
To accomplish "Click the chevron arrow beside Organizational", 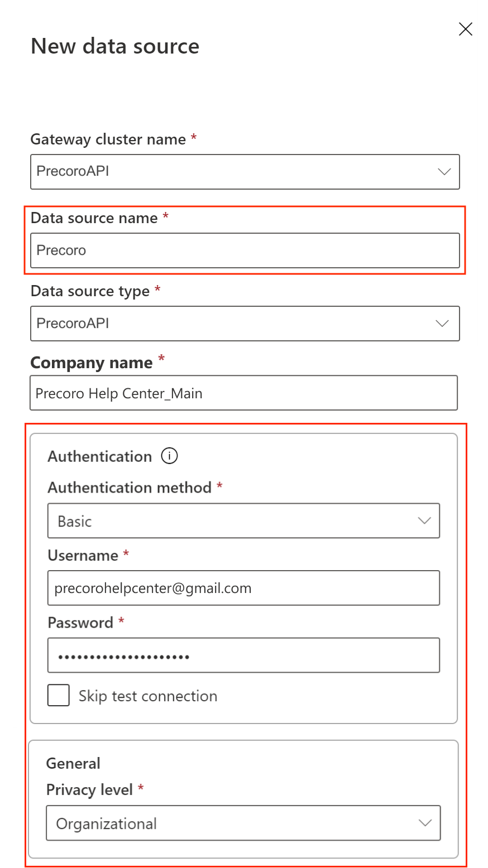I will pos(425,823).
